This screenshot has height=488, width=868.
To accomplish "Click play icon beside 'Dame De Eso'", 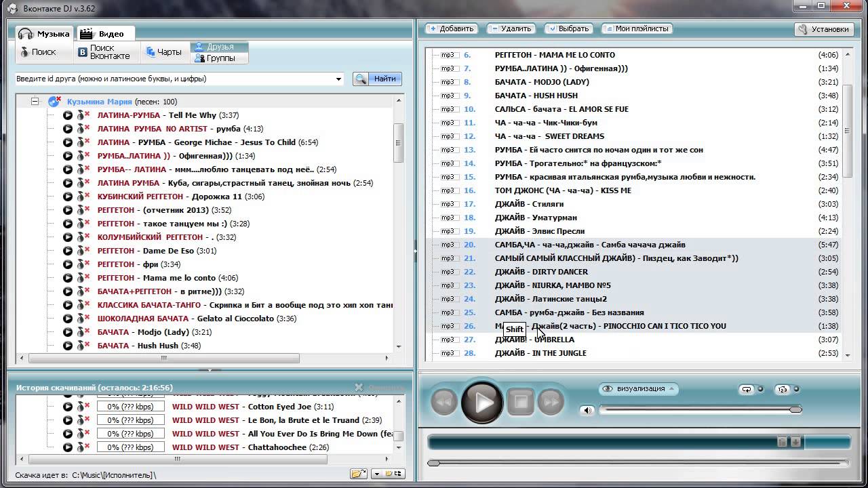I will tap(68, 251).
